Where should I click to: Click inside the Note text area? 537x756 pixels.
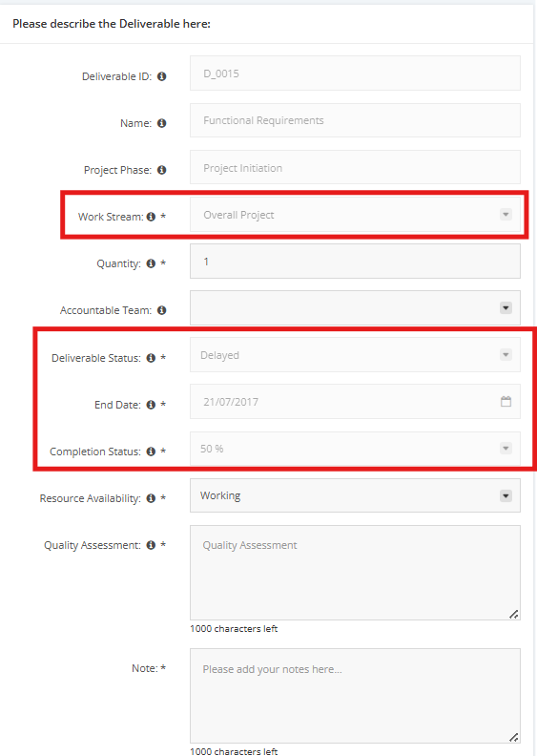click(x=355, y=696)
